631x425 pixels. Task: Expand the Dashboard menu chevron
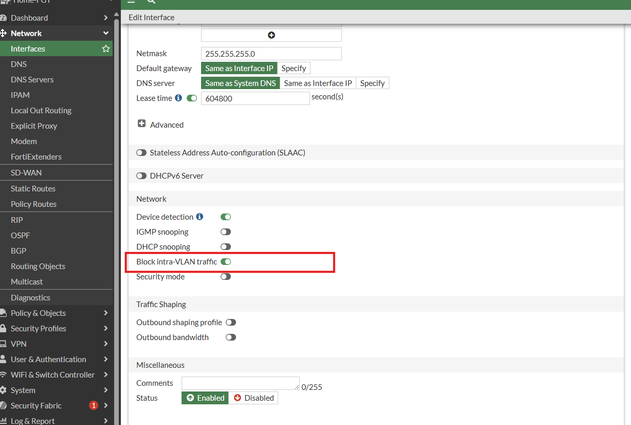point(105,18)
